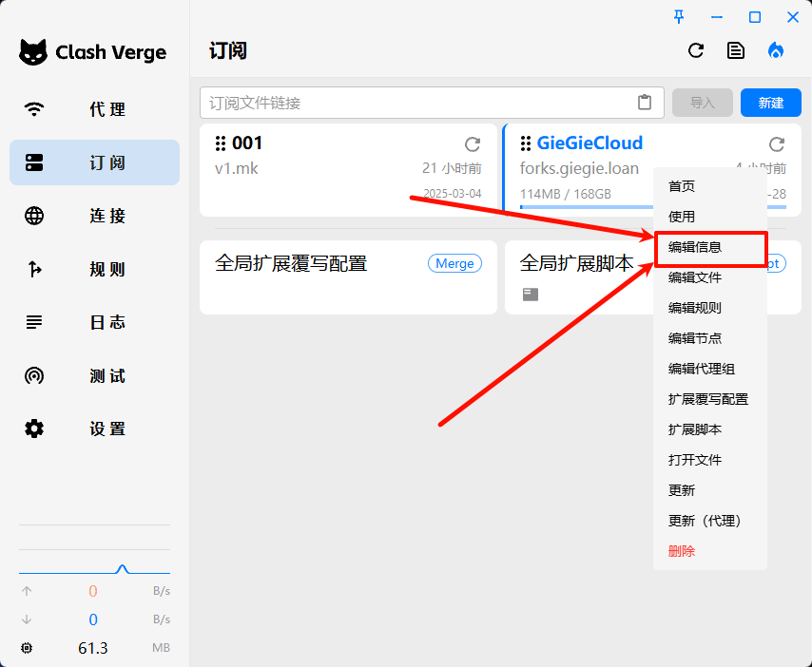Maximize the Clash Verge window
812x667 pixels.
pos(755,17)
